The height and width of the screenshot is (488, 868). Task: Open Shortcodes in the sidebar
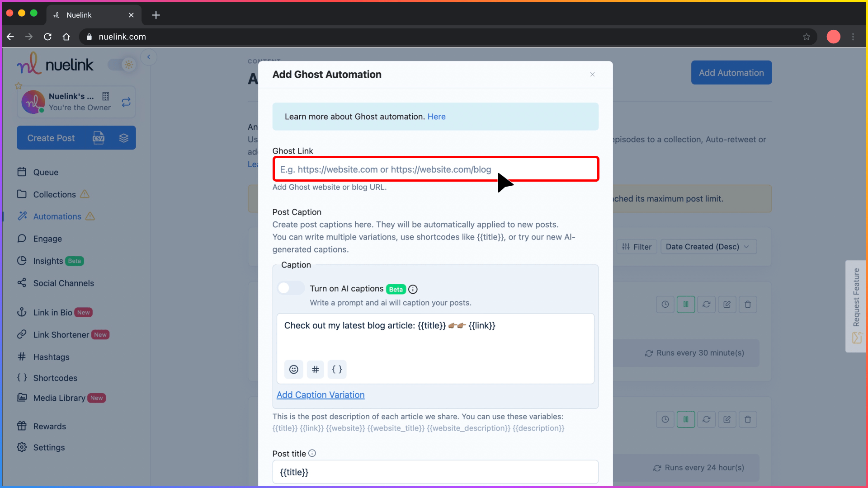pos(55,378)
